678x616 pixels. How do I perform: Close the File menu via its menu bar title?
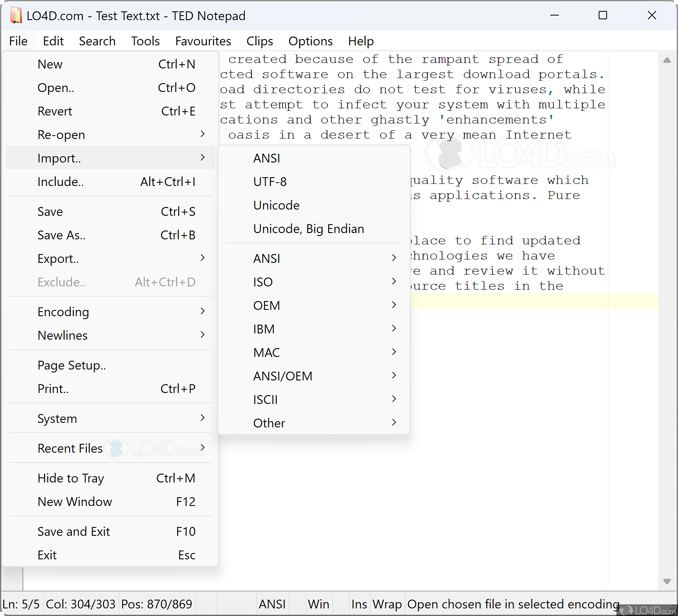18,41
